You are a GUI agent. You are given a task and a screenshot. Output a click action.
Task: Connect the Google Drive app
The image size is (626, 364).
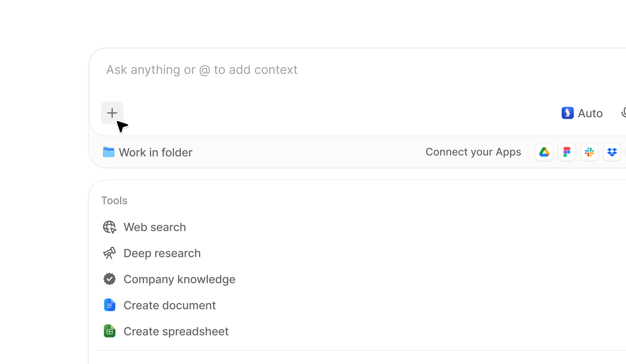(x=544, y=152)
